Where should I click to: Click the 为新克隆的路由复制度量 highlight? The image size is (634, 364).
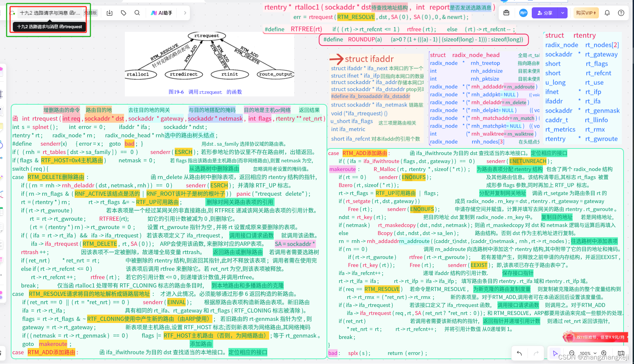[502, 289]
